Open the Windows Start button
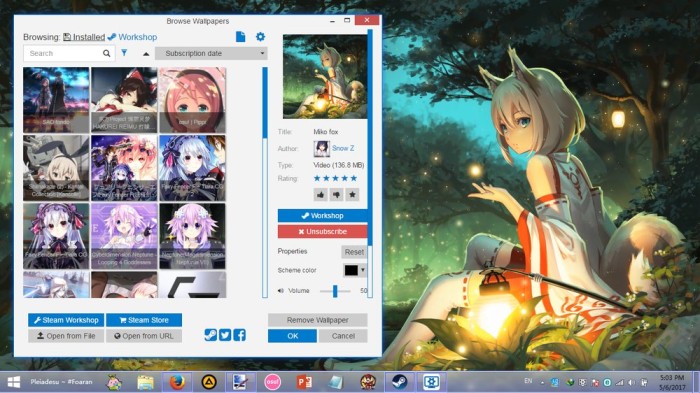This screenshot has width=700, height=393. [x=13, y=382]
